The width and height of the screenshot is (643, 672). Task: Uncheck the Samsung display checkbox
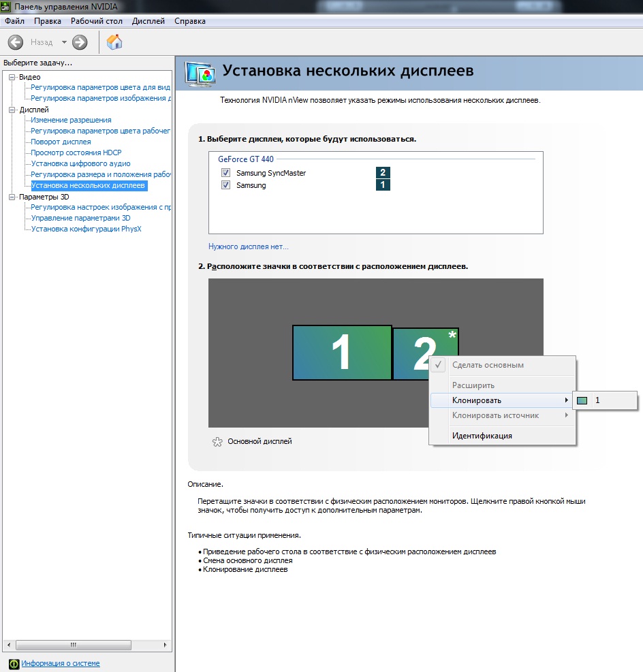[x=226, y=185]
